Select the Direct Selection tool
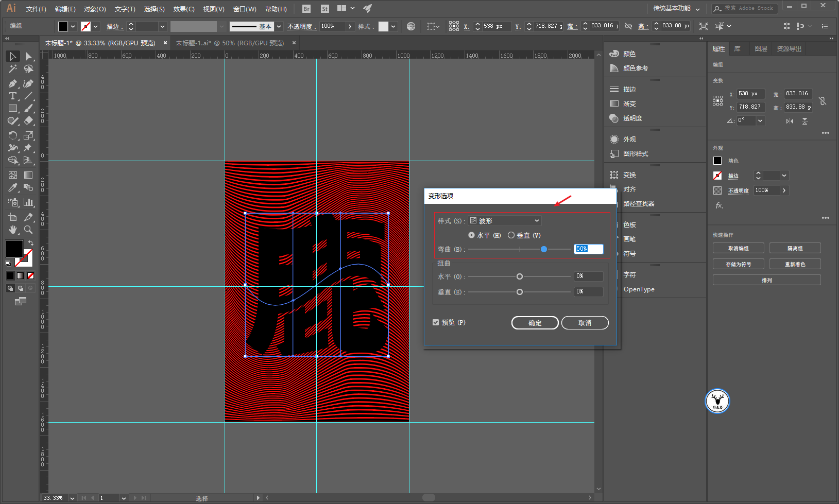This screenshot has width=839, height=504. 28,56
